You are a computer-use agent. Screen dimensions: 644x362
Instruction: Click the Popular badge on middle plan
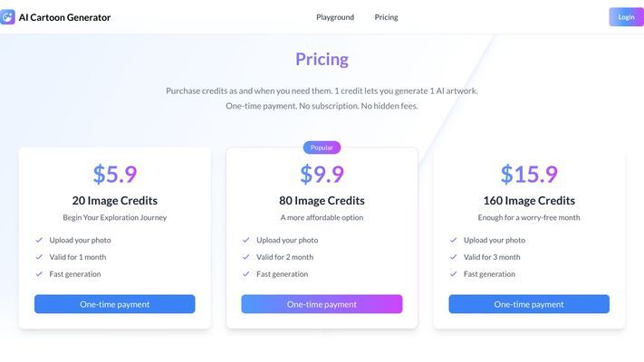click(x=322, y=148)
